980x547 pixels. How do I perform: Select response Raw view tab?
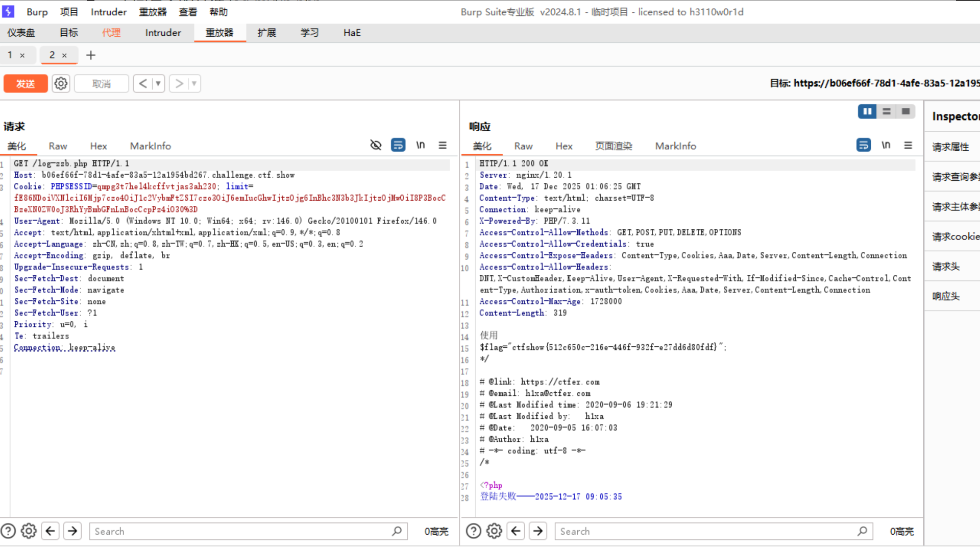523,146
